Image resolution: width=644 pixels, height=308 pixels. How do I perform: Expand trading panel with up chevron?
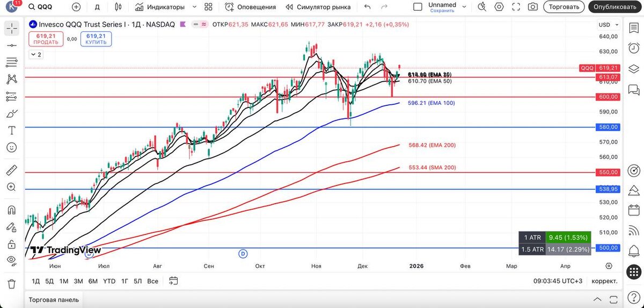click(596, 299)
